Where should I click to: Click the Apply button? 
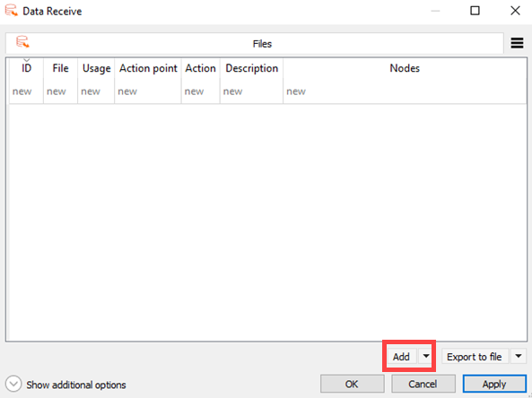coord(494,384)
